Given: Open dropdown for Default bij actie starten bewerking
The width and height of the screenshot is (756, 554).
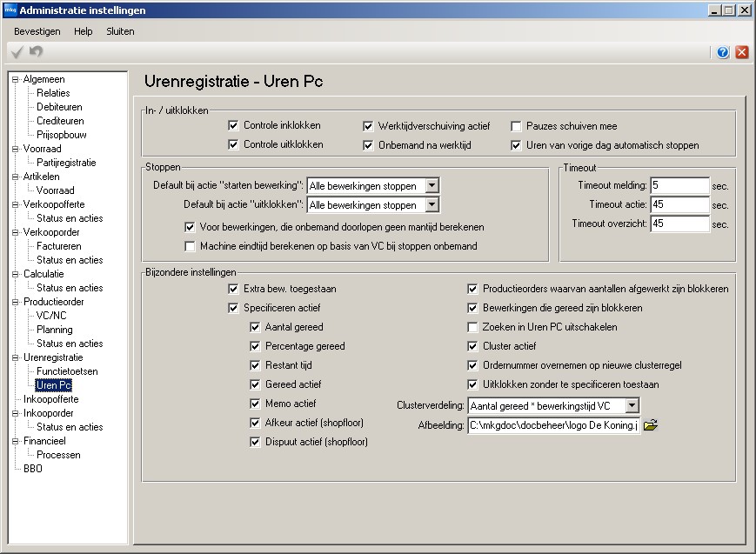Looking at the screenshot, I should (432, 185).
